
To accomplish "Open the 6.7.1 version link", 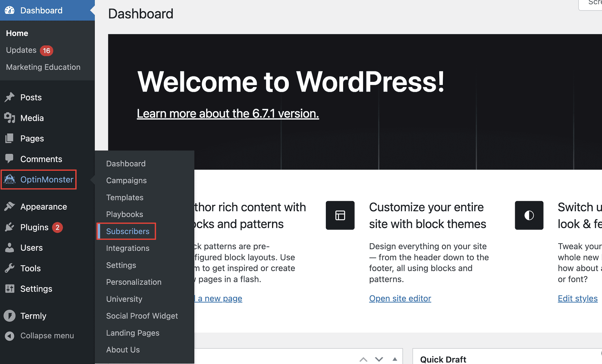I will [x=228, y=113].
